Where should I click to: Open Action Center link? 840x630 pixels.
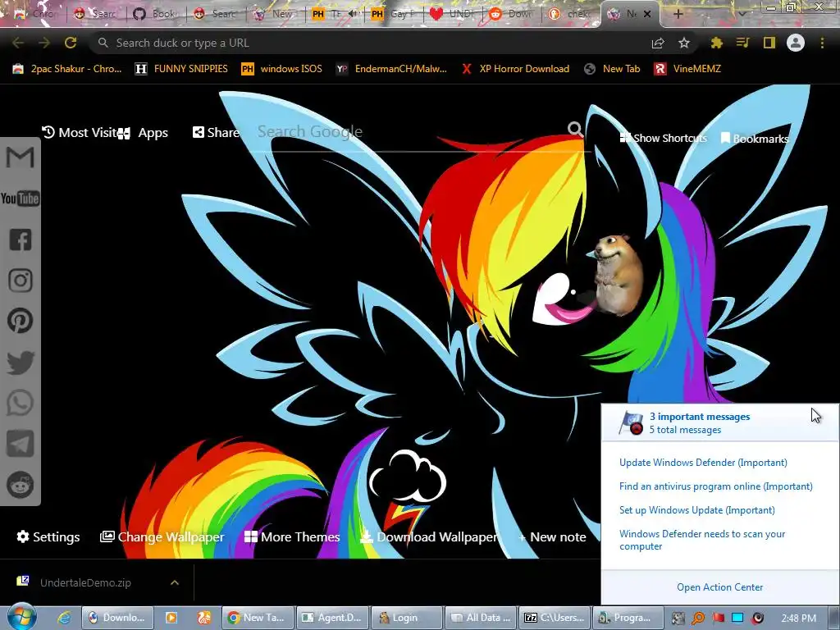[x=719, y=587]
